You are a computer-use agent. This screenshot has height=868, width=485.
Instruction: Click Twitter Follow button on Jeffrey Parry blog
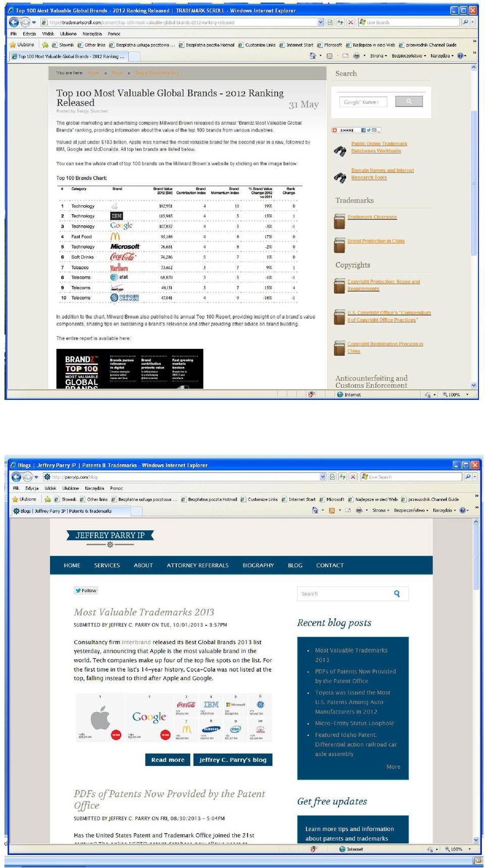[x=86, y=590]
